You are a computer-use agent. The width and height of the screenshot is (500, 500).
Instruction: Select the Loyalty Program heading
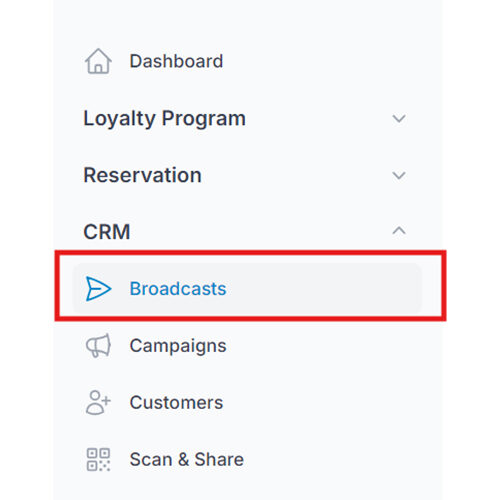pyautogui.click(x=165, y=119)
